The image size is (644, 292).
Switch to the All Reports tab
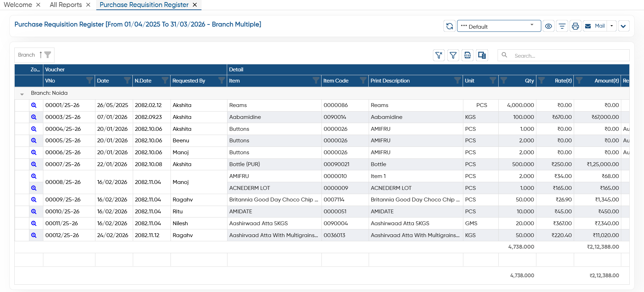point(66,5)
